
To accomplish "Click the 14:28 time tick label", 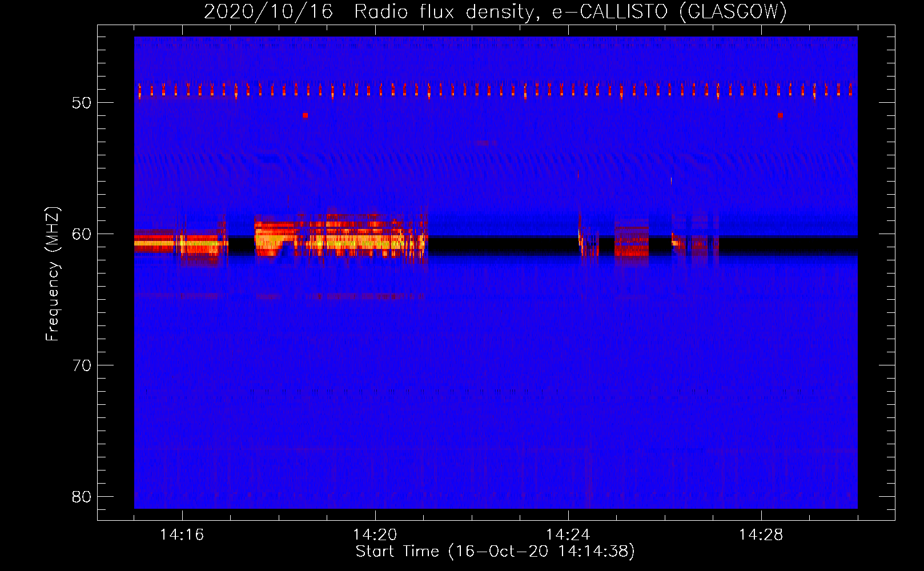I will click(x=761, y=534).
